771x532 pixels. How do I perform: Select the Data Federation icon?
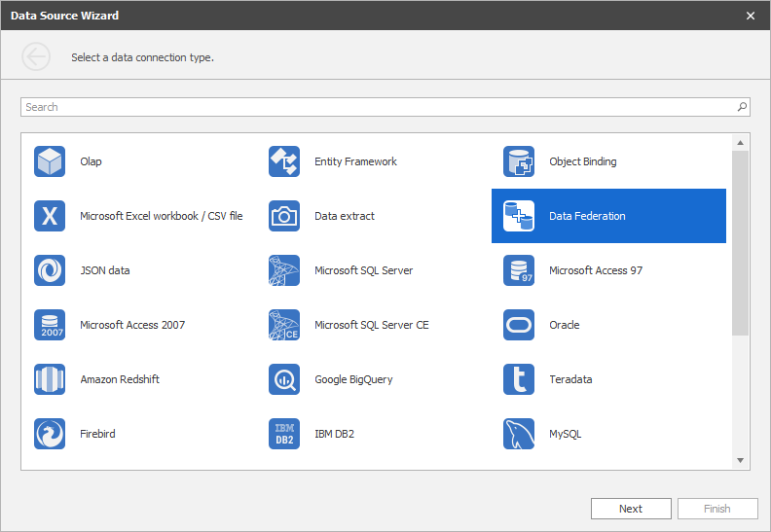click(x=519, y=216)
